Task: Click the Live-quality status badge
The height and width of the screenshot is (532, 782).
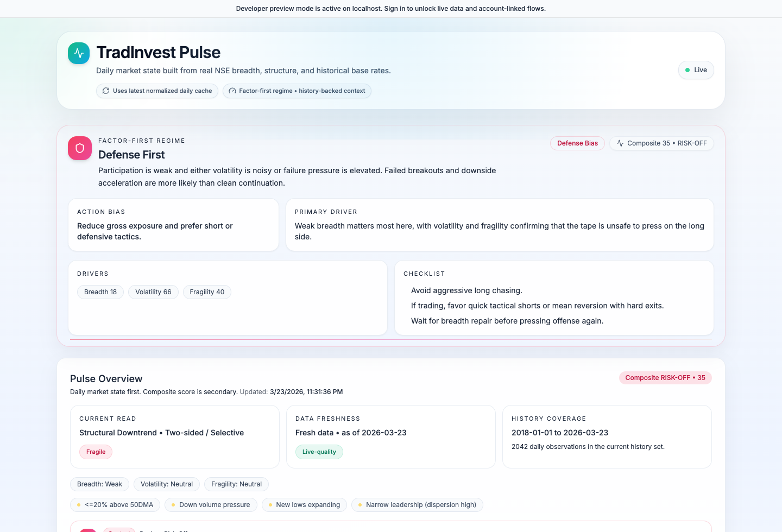Action: pyautogui.click(x=319, y=452)
